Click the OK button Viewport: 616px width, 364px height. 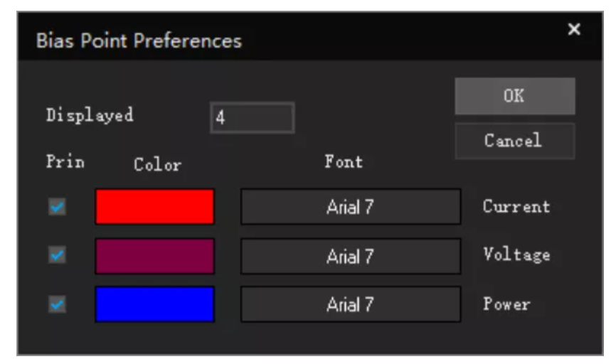point(514,96)
